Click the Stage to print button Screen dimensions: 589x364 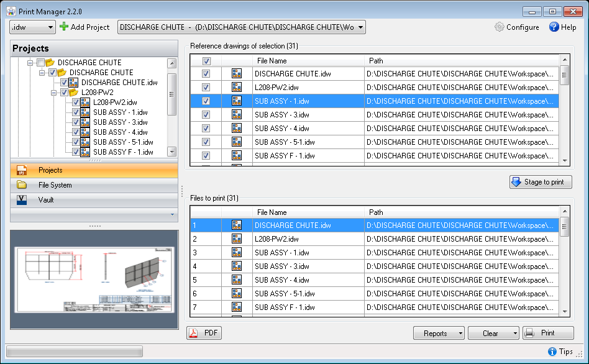click(x=541, y=182)
